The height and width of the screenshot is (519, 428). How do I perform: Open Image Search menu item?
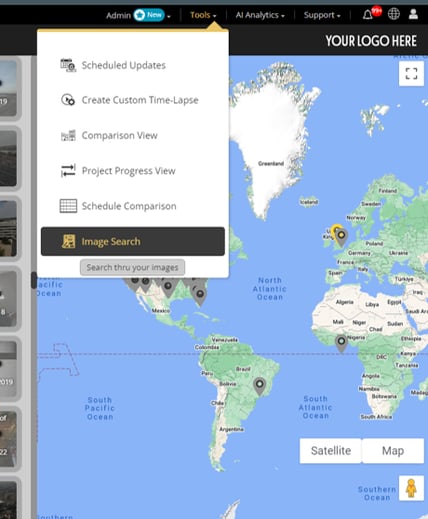133,241
